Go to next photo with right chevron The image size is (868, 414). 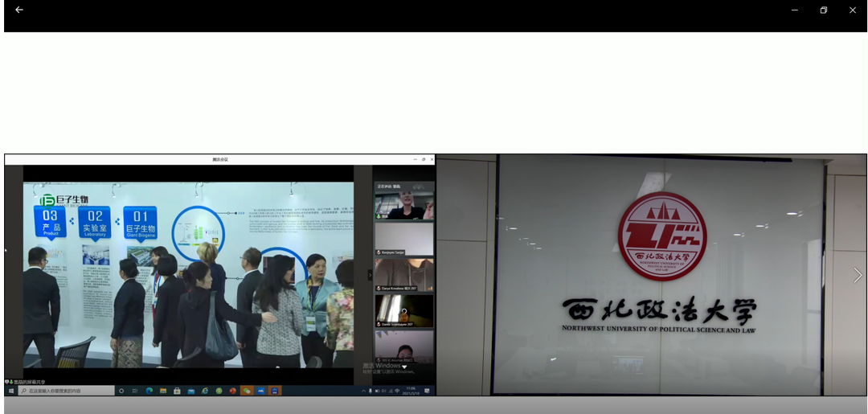click(857, 275)
